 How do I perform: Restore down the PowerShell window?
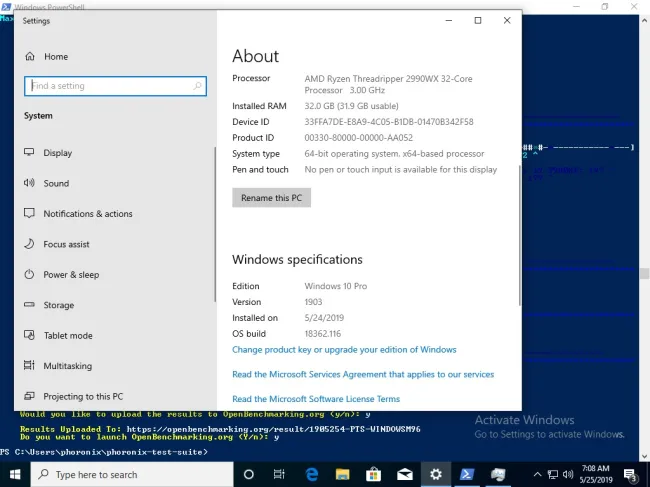tap(605, 6)
